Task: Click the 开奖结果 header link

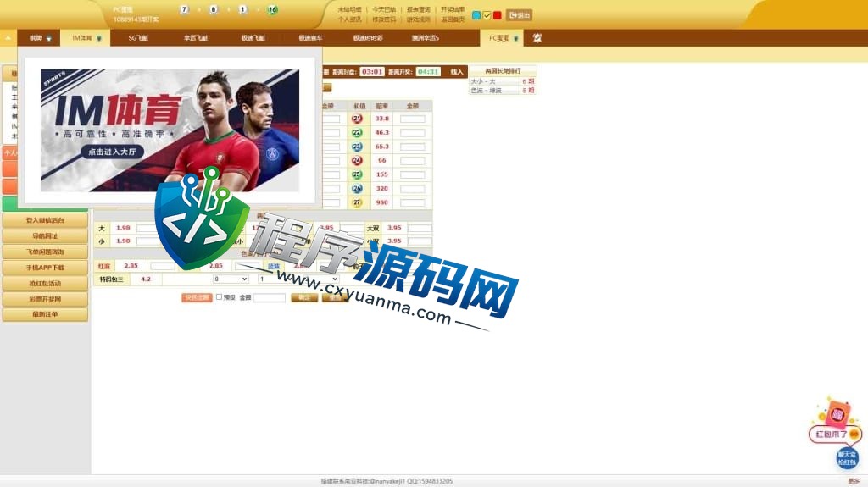Action: [453, 9]
